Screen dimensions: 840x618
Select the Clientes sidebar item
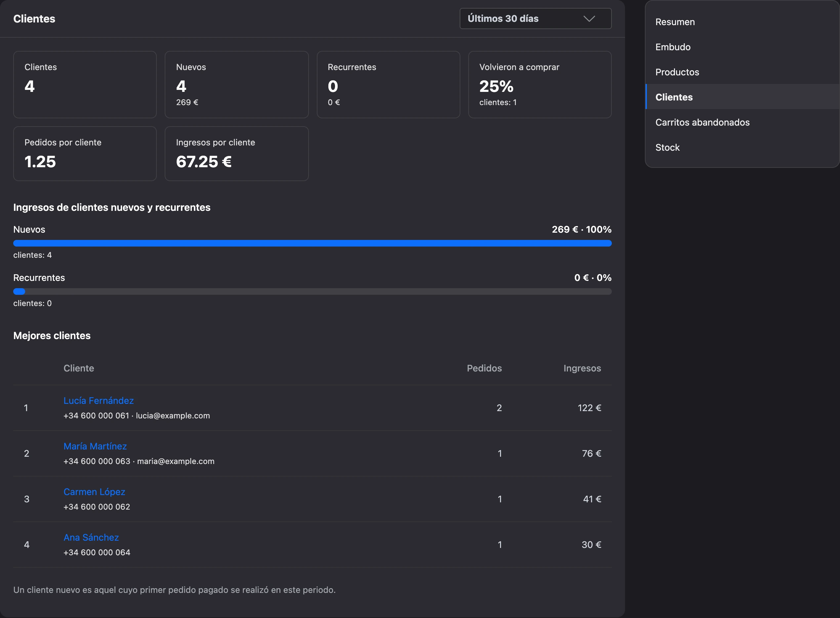click(742, 97)
